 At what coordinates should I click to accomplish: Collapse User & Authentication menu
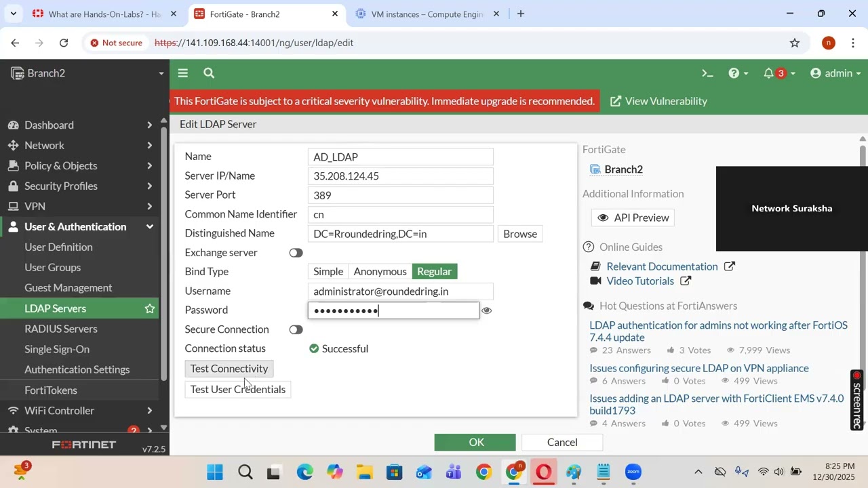(x=79, y=226)
